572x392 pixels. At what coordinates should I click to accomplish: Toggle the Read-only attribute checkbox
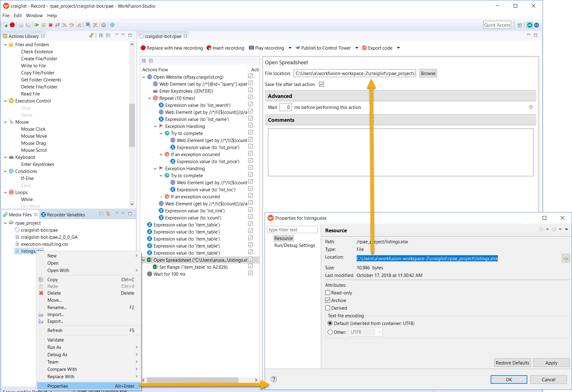[328, 293]
